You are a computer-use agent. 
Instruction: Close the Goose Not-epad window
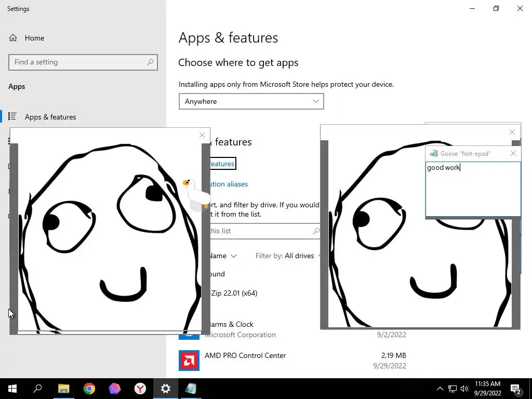point(513,153)
